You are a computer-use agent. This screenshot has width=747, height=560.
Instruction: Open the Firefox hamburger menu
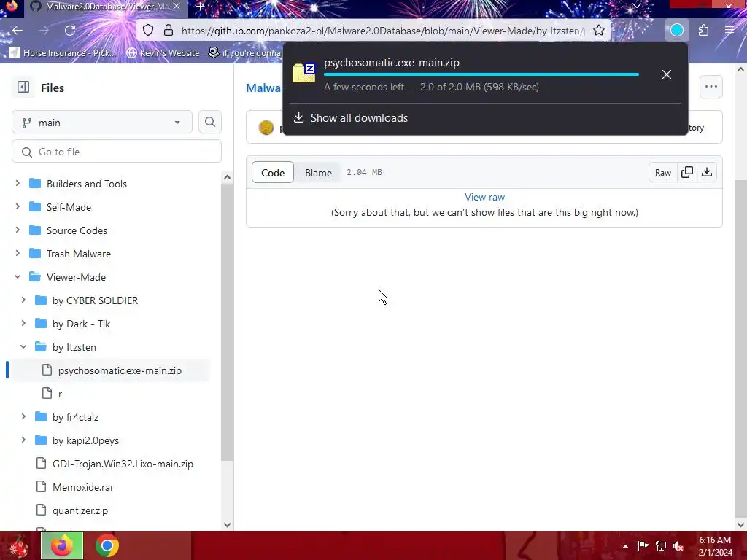pos(729,31)
